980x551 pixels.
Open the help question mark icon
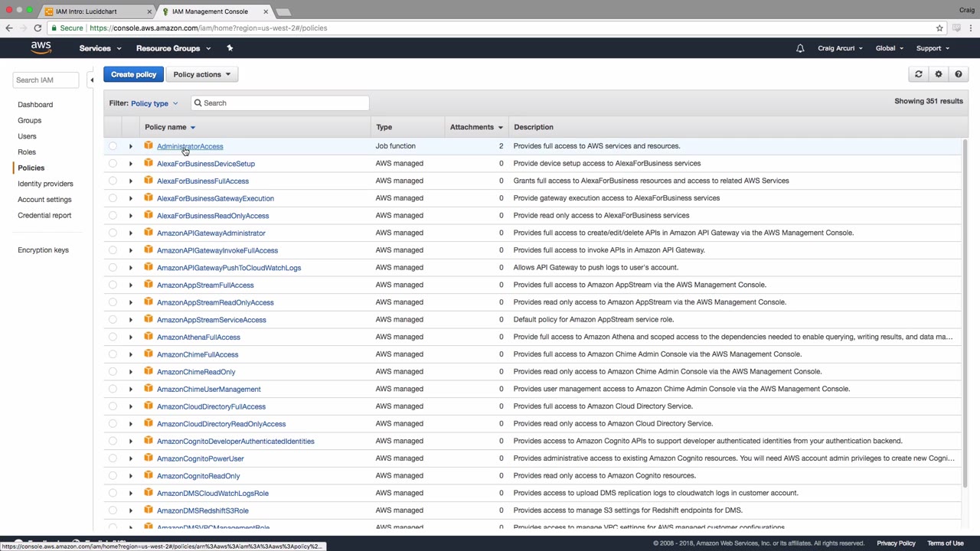(959, 74)
